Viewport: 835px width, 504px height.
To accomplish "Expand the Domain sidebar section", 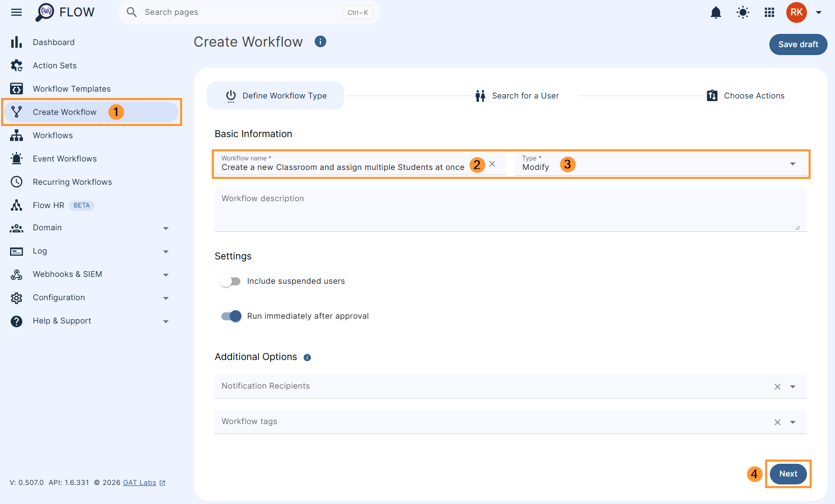I will 166,228.
